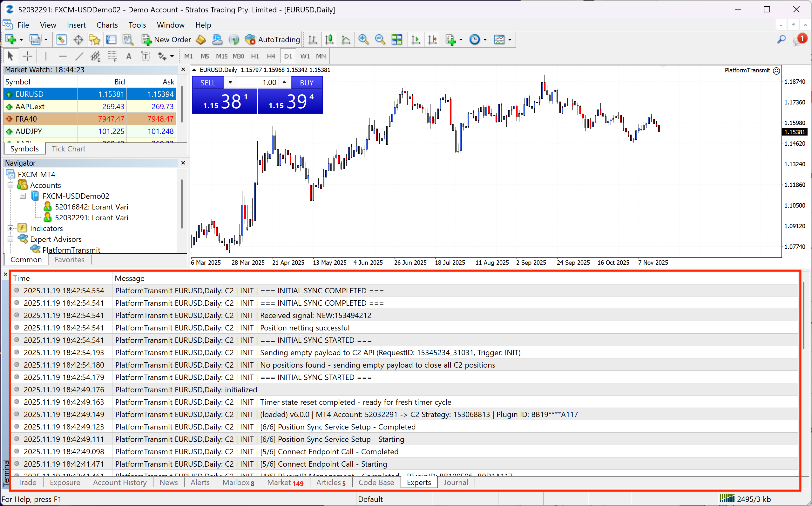
Task: Open the Arrows tool dropdown arrow
Action: click(172, 56)
